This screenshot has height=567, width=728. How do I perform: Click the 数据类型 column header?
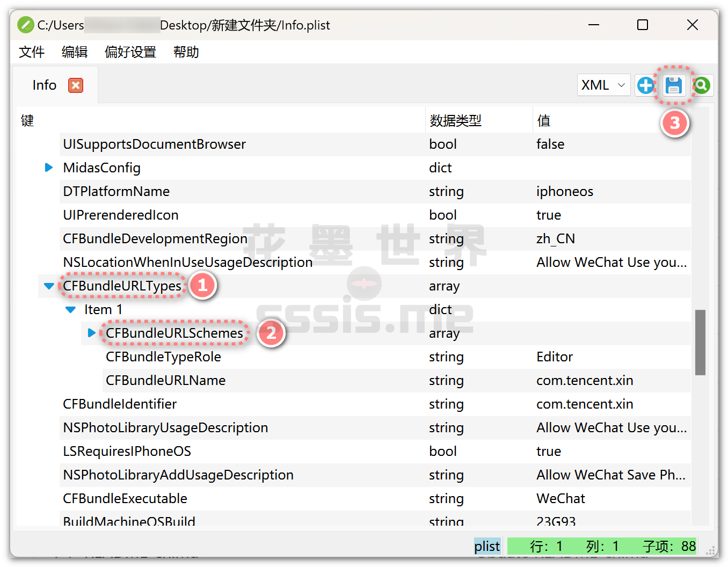click(455, 121)
